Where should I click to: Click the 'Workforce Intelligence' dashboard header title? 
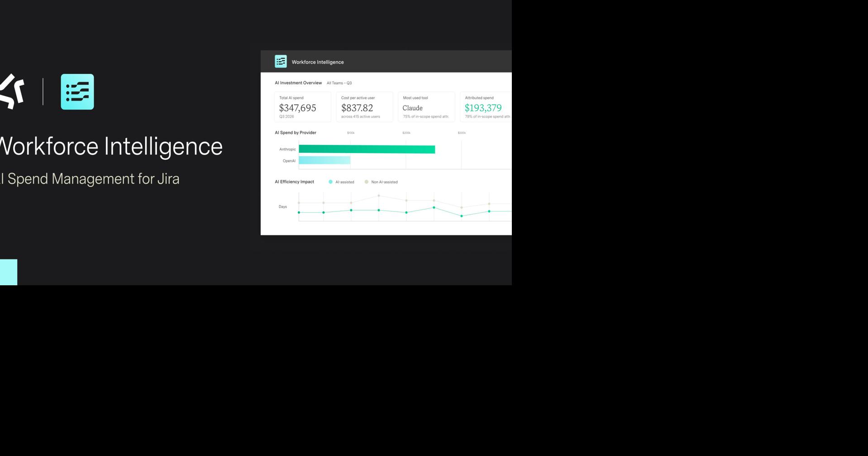(318, 62)
